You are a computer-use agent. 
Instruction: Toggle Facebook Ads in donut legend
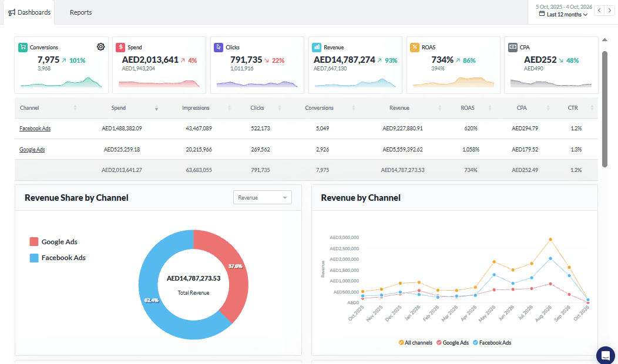coord(58,258)
